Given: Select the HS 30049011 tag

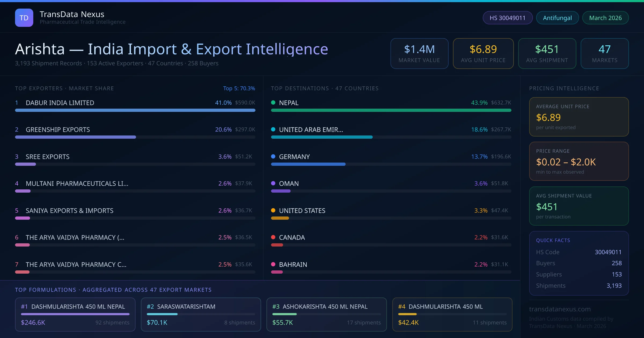Looking at the screenshot, I should click(507, 18).
